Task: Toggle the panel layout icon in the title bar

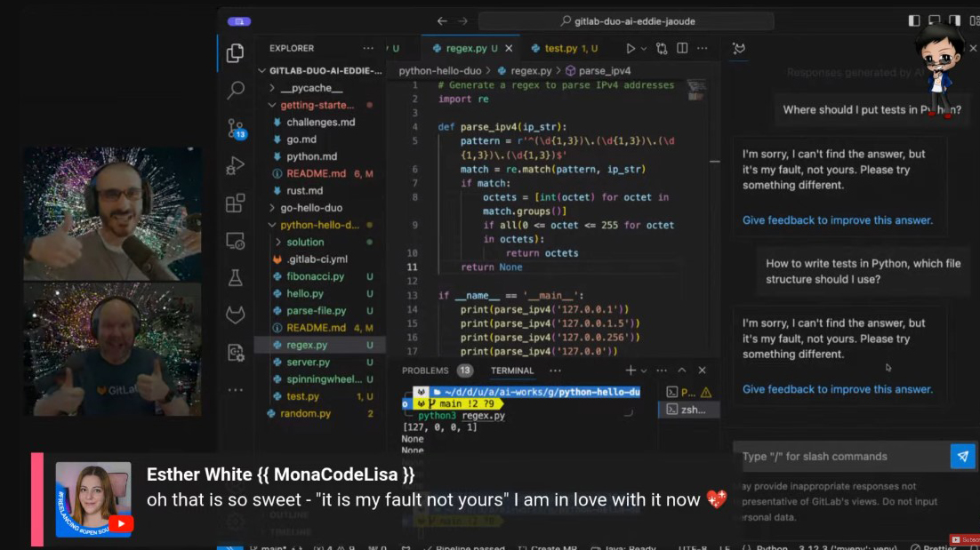Action: (x=935, y=20)
